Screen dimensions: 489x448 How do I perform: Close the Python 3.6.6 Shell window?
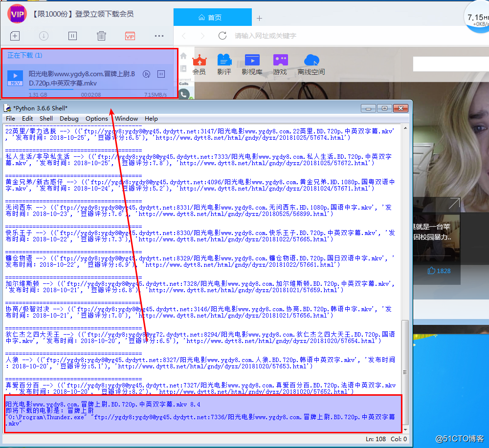coord(401,108)
